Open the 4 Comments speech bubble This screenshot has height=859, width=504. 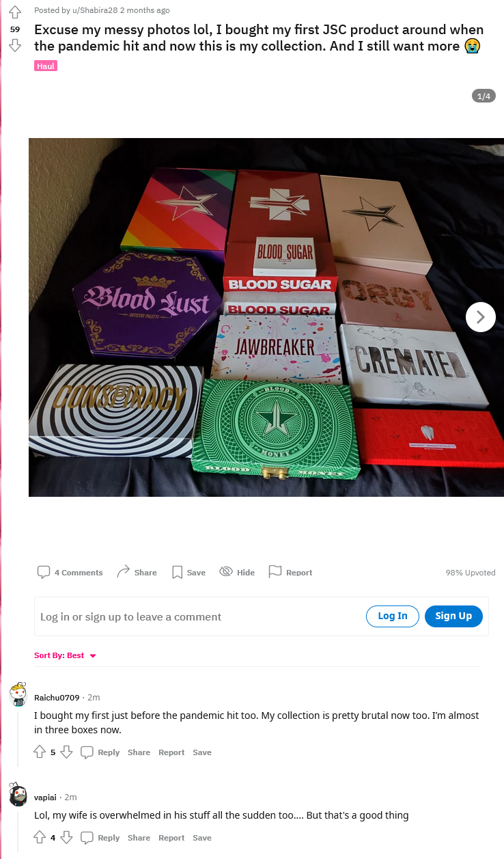pyautogui.click(x=44, y=572)
